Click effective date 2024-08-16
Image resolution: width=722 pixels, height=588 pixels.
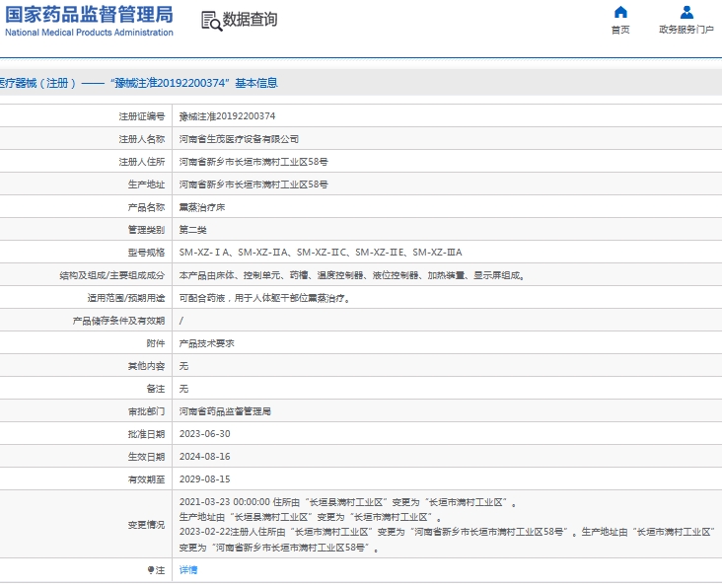pyautogui.click(x=204, y=457)
